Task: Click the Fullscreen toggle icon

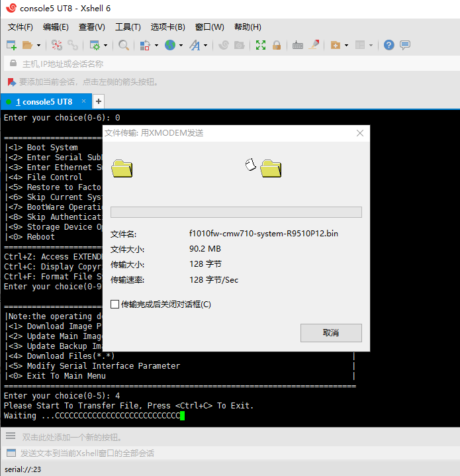Action: [261, 45]
